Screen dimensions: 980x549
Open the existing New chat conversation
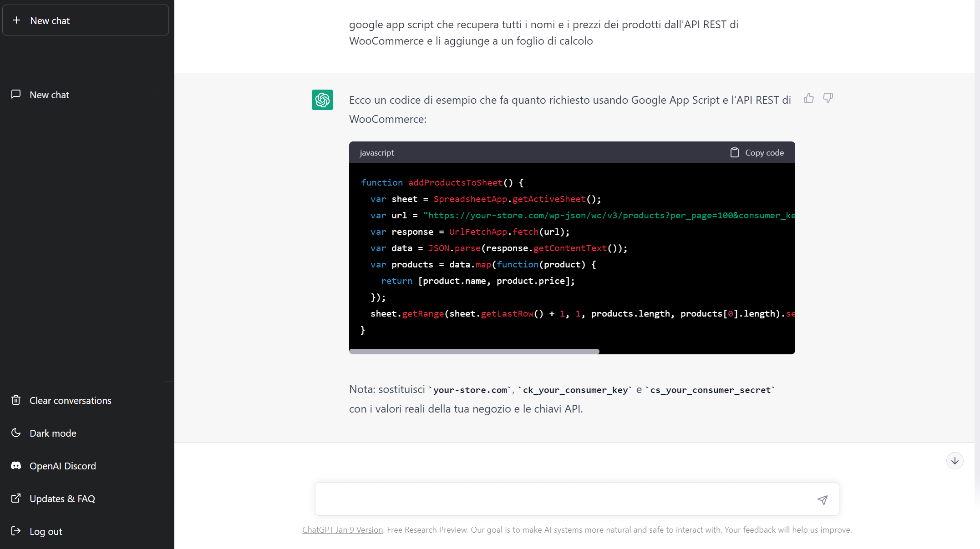49,95
